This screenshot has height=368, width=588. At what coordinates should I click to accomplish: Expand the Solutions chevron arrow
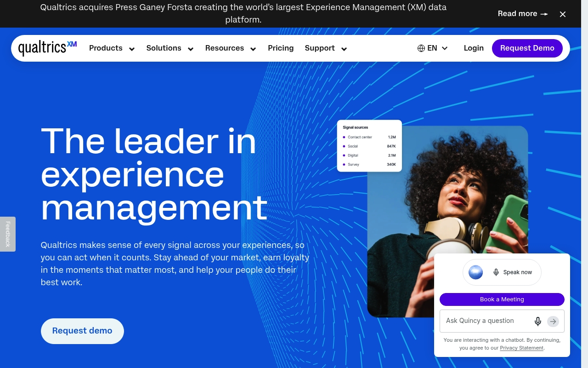(x=191, y=49)
